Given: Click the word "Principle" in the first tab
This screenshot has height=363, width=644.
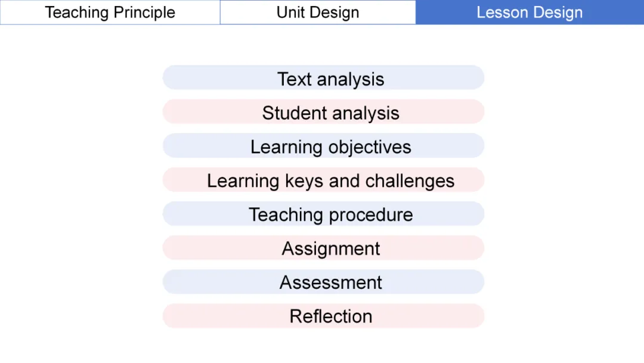Looking at the screenshot, I should (x=147, y=13).
